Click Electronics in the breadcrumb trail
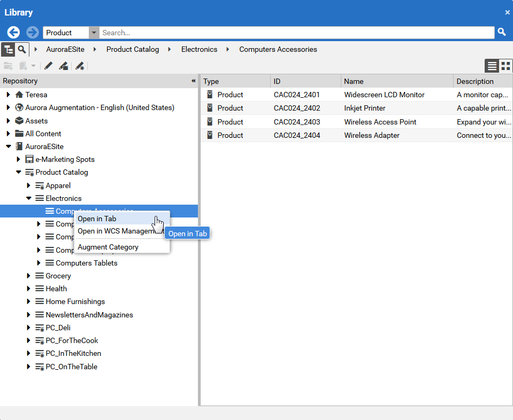This screenshot has width=513, height=420. [x=199, y=49]
